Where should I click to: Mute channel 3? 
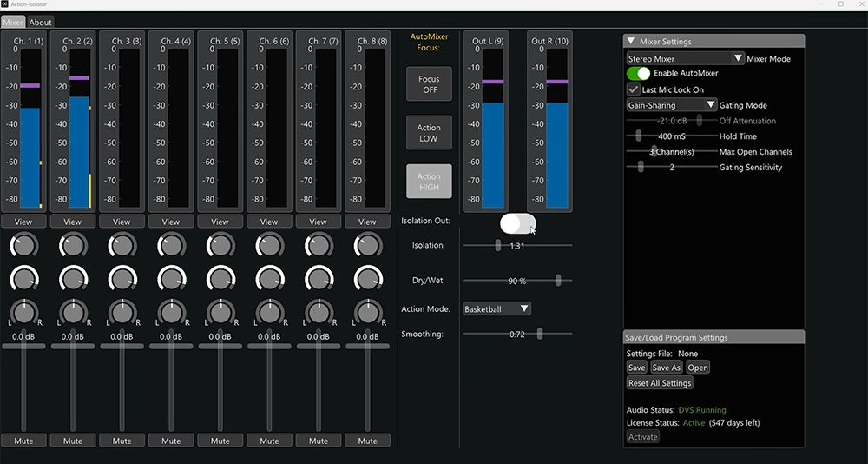tap(122, 441)
